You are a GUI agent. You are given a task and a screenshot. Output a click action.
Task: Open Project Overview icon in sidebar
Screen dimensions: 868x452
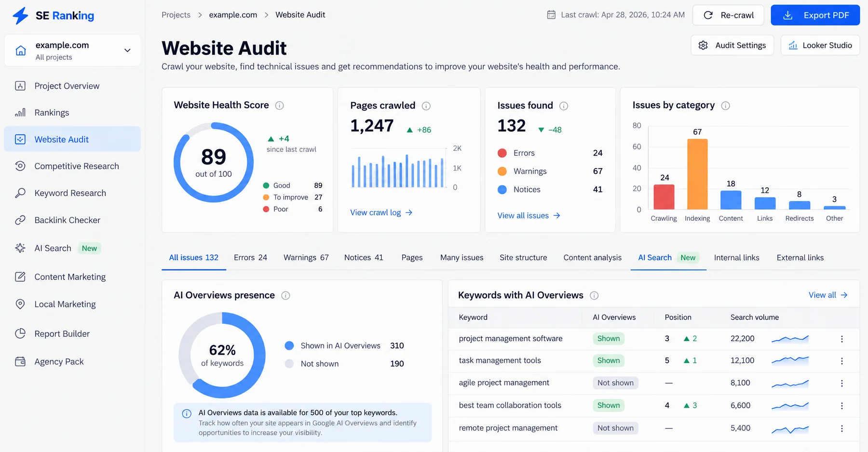(x=20, y=86)
